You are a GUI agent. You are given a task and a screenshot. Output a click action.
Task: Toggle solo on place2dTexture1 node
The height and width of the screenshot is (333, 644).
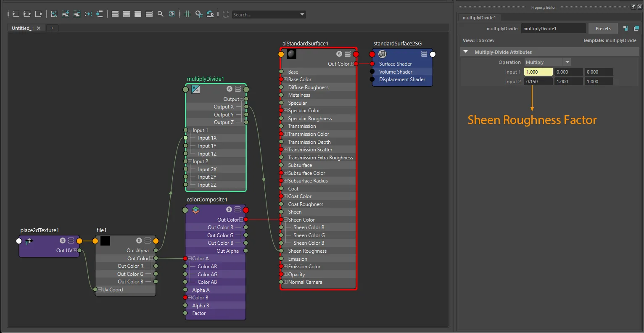point(63,240)
